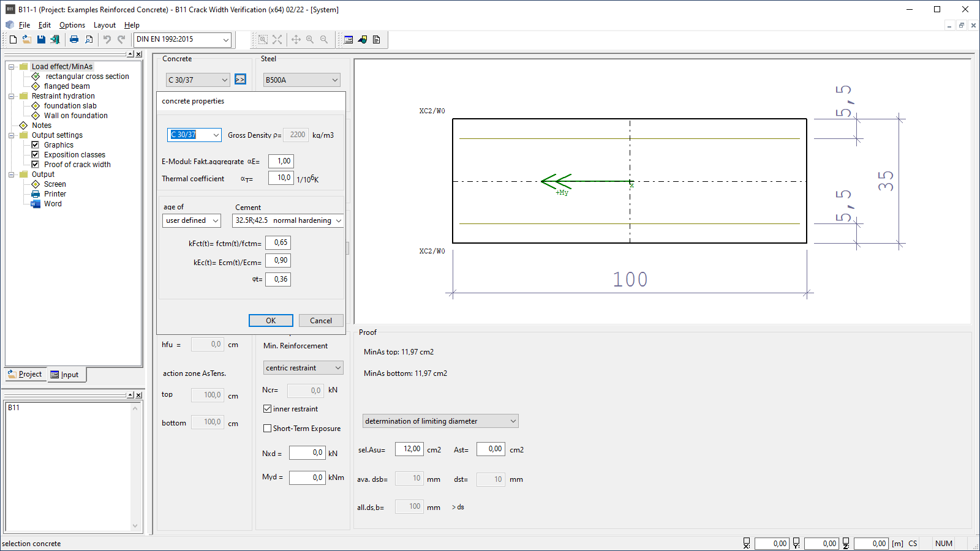Click the Z coordinate icon in status bar

[x=846, y=543]
